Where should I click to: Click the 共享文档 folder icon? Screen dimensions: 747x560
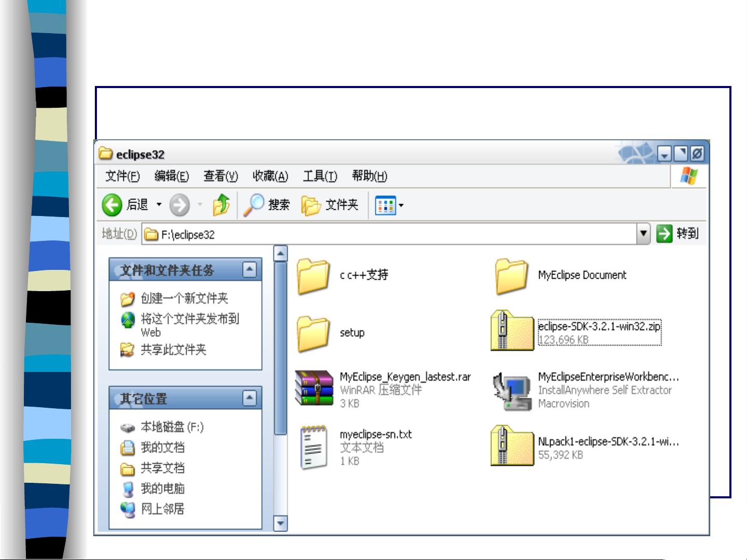click(128, 469)
